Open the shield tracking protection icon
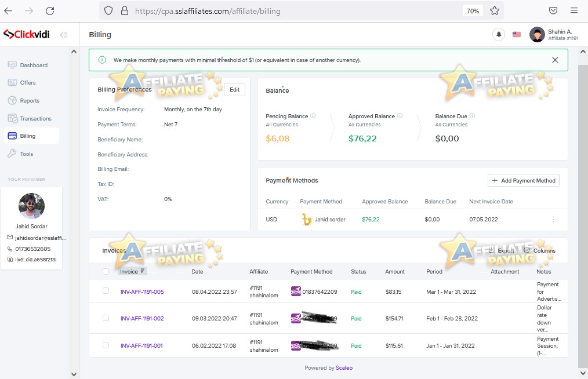Image resolution: width=588 pixels, height=379 pixels. [x=108, y=11]
